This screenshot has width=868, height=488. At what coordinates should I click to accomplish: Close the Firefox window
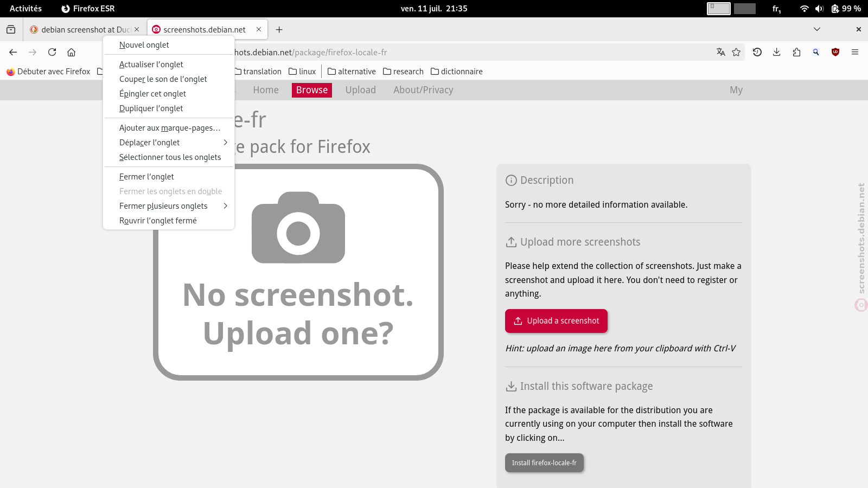click(858, 29)
